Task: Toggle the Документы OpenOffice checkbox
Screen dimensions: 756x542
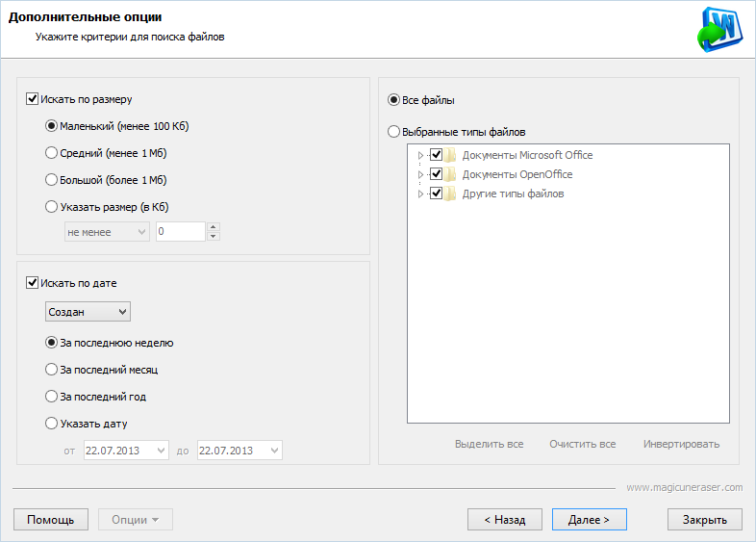Action: [436, 174]
